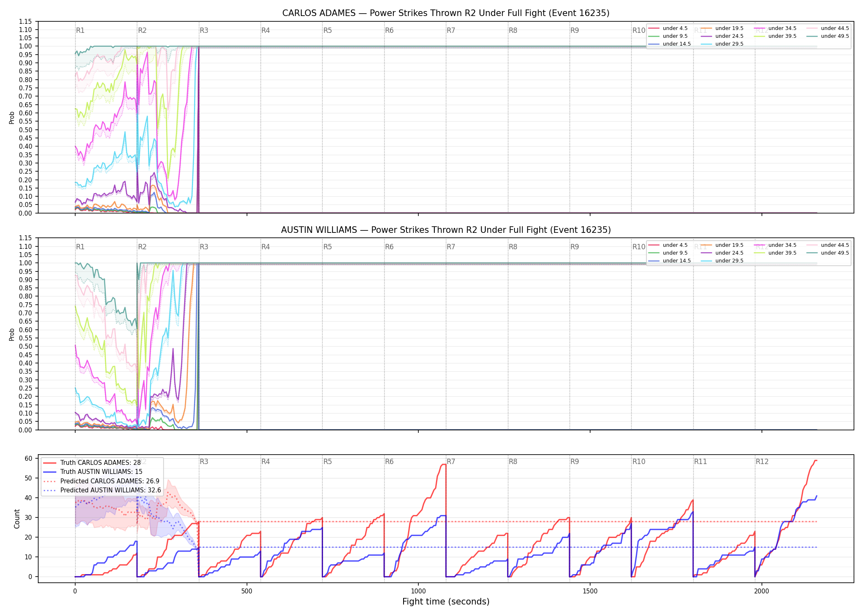Click 'under 24.5' legend entry in top chart

click(x=722, y=36)
